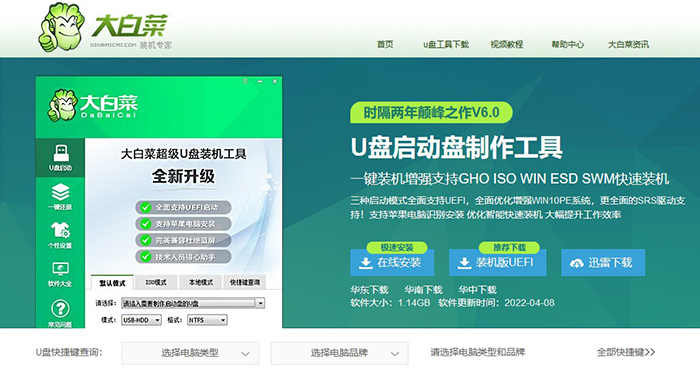Click the 在线安装 button

pyautogui.click(x=392, y=262)
